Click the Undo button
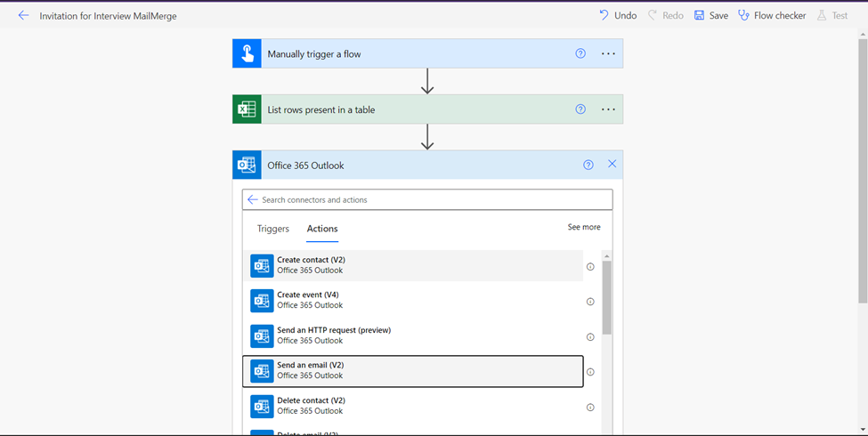 coord(618,15)
